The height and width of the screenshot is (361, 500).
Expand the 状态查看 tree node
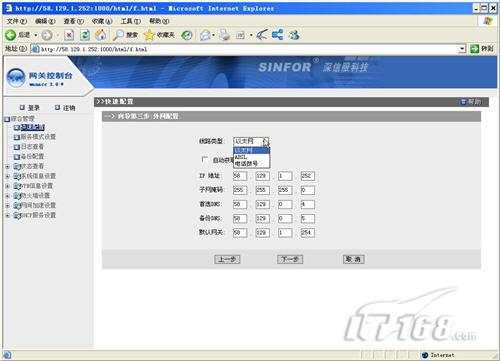pos(8,166)
